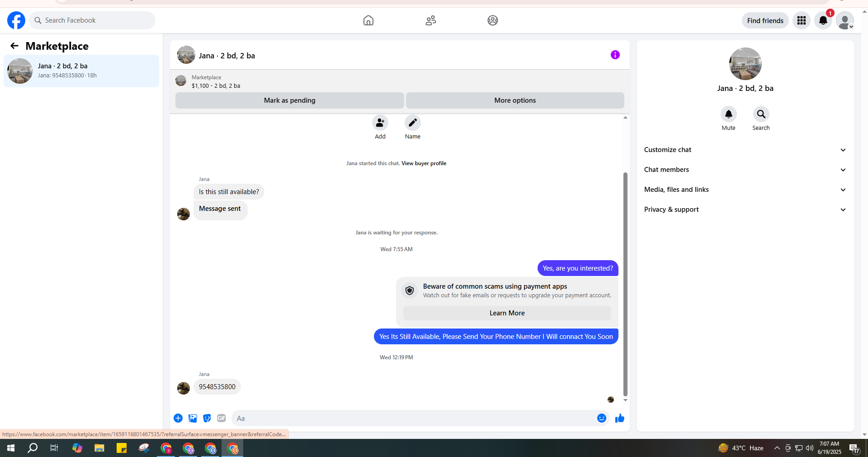The image size is (868, 457).
Task: Expand the Chat members section
Action: click(745, 170)
